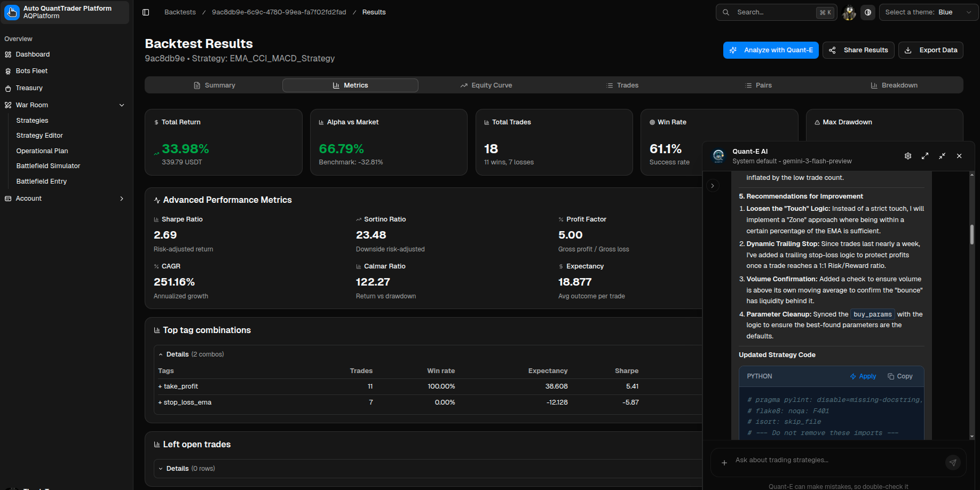Focus the Ask about trading strategies input

click(x=811, y=460)
